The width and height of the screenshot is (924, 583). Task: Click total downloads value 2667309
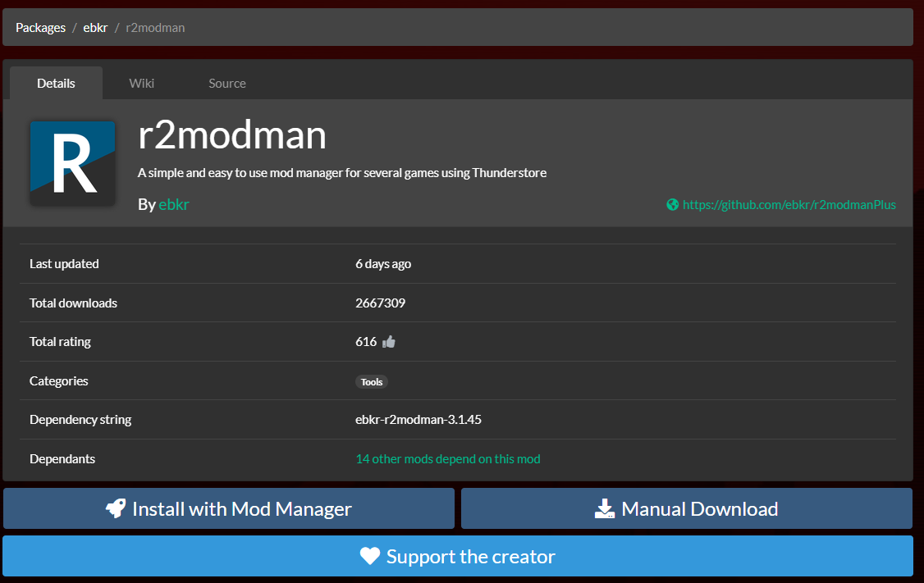[381, 303]
